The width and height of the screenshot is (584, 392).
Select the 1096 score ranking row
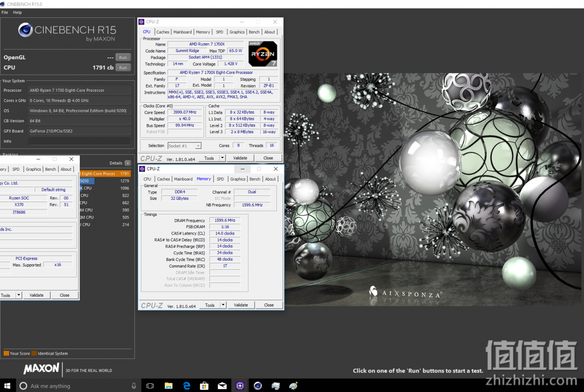pos(105,188)
